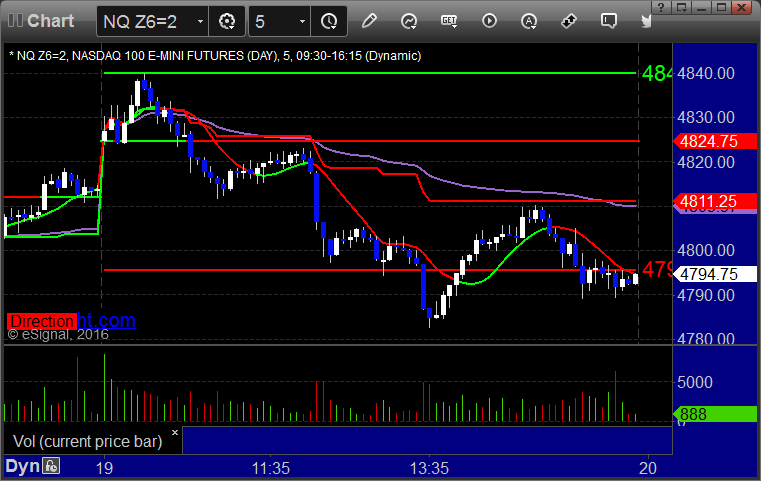Open the symbol settings gear
Image resolution: width=761 pixels, height=481 pixels.
point(227,21)
